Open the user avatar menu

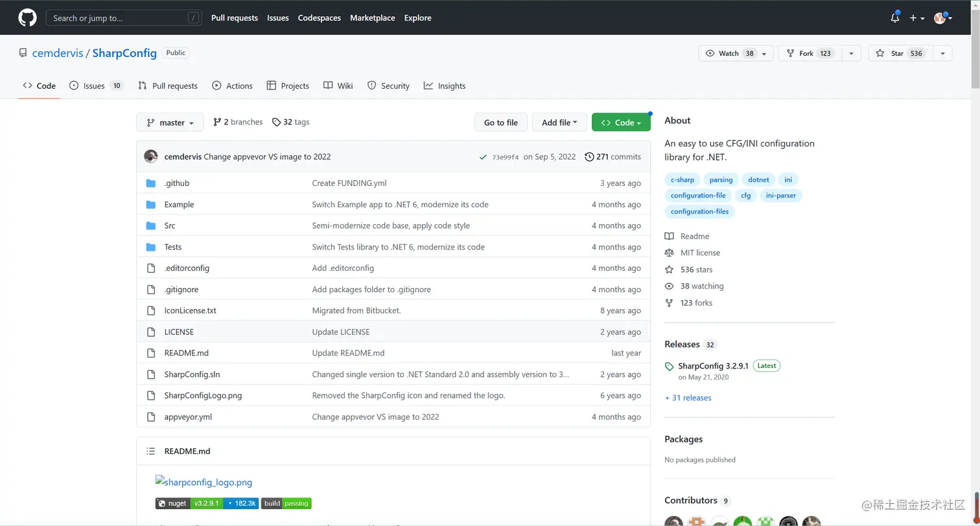942,18
